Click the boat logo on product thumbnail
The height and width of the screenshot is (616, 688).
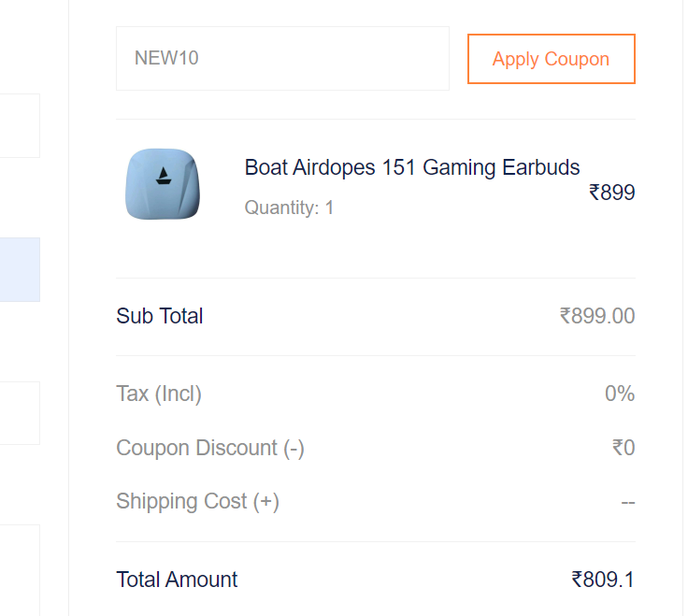pyautogui.click(x=164, y=177)
